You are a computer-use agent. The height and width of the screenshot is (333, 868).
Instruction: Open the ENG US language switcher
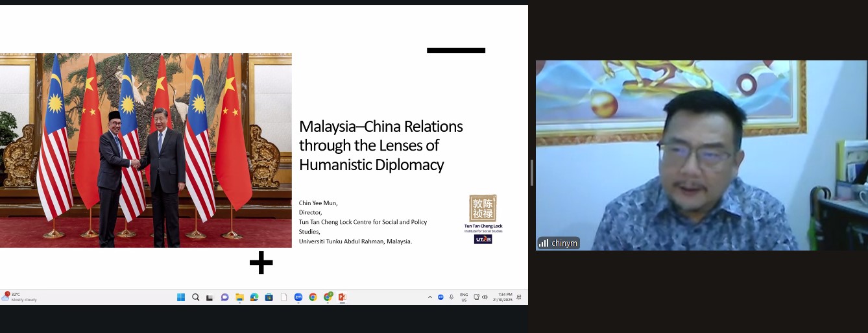[x=464, y=297]
